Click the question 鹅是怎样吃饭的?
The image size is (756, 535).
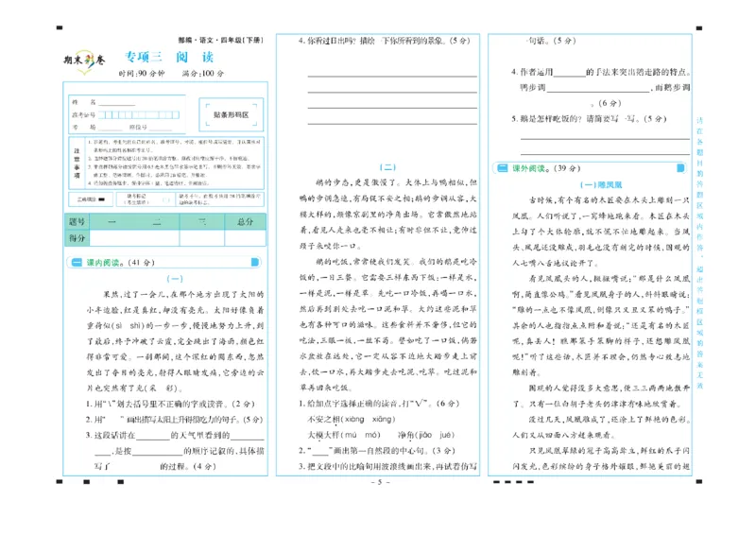pyautogui.click(x=589, y=119)
